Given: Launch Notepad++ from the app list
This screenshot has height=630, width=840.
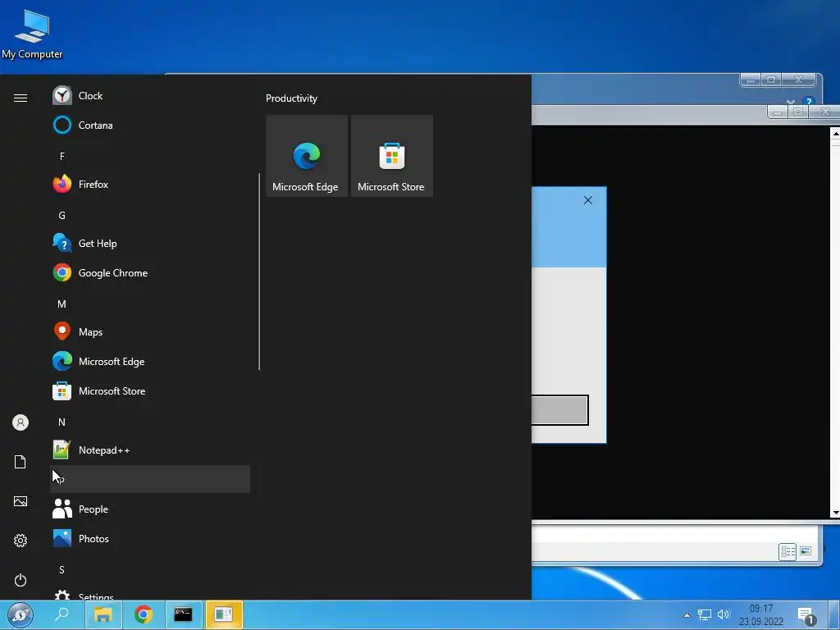Looking at the screenshot, I should pos(150,450).
